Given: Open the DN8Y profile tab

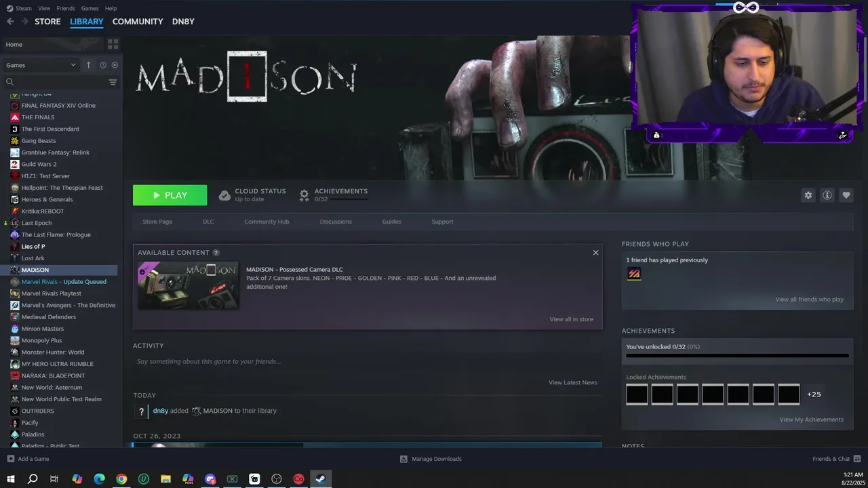Looking at the screenshot, I should pyautogui.click(x=183, y=22).
